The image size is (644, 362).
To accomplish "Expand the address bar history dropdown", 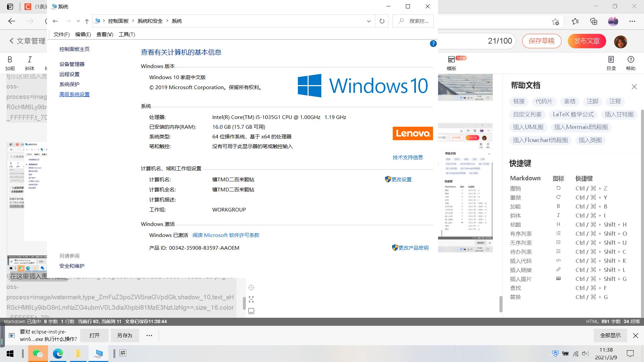I will [x=369, y=21].
